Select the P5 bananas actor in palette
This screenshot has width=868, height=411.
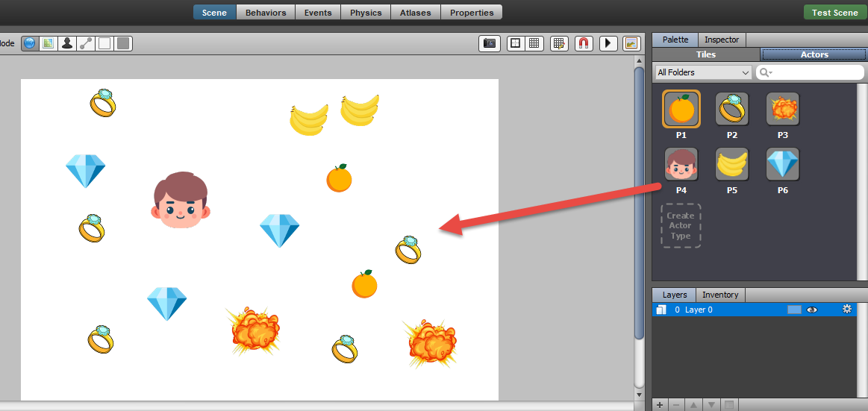coord(732,164)
